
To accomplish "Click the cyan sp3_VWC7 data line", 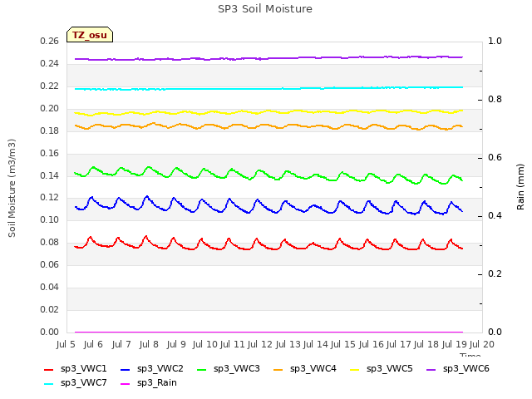I will click(268, 89).
